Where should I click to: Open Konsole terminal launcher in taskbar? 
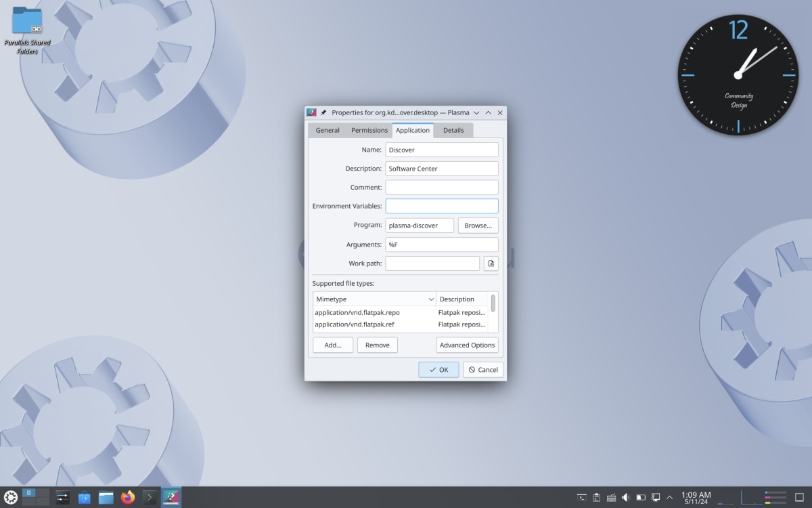150,497
